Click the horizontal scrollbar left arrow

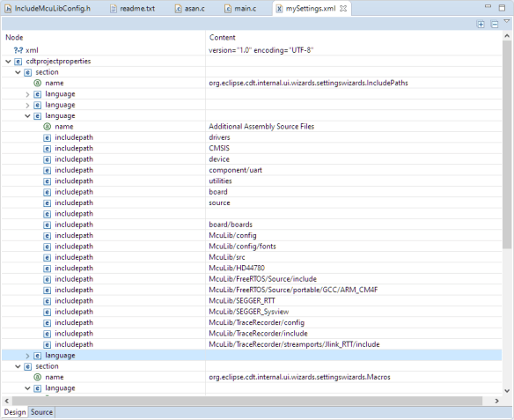coord(6,401)
